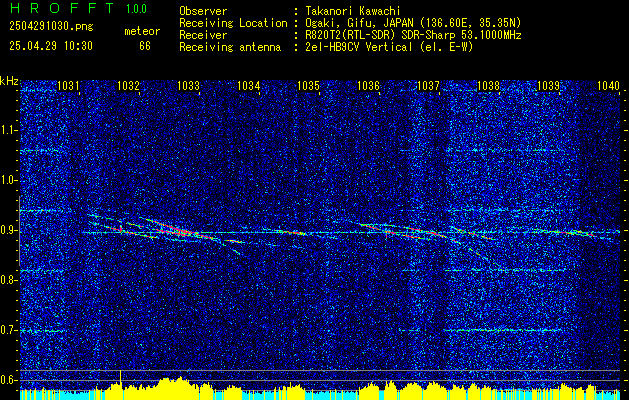629x400 pixels.
Task: Click the meteor label
Action: [142, 31]
